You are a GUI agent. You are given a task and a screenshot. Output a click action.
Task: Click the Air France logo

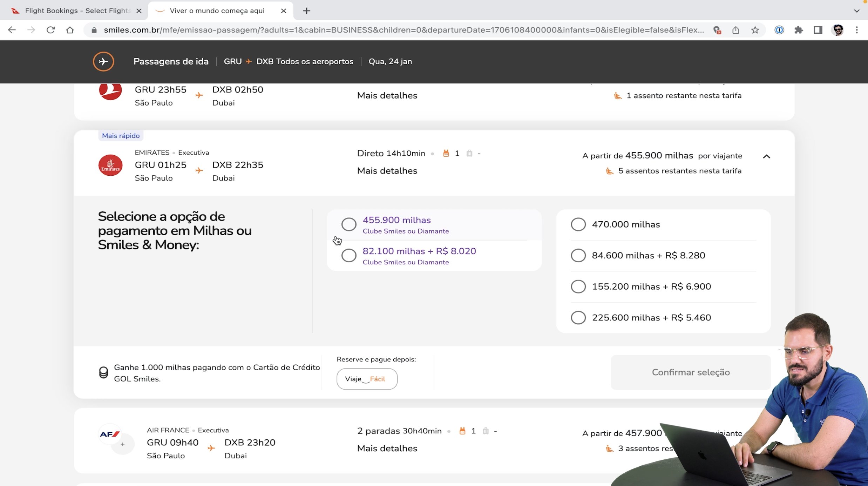tap(110, 434)
